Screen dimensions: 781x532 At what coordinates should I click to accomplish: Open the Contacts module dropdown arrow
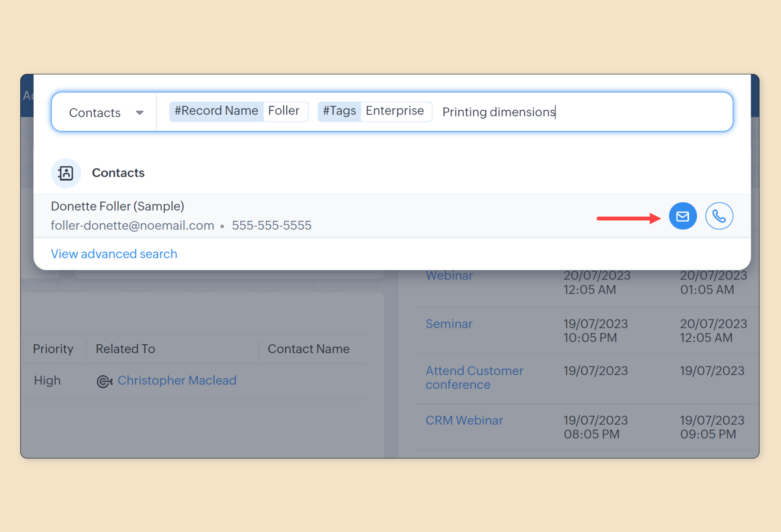click(140, 113)
